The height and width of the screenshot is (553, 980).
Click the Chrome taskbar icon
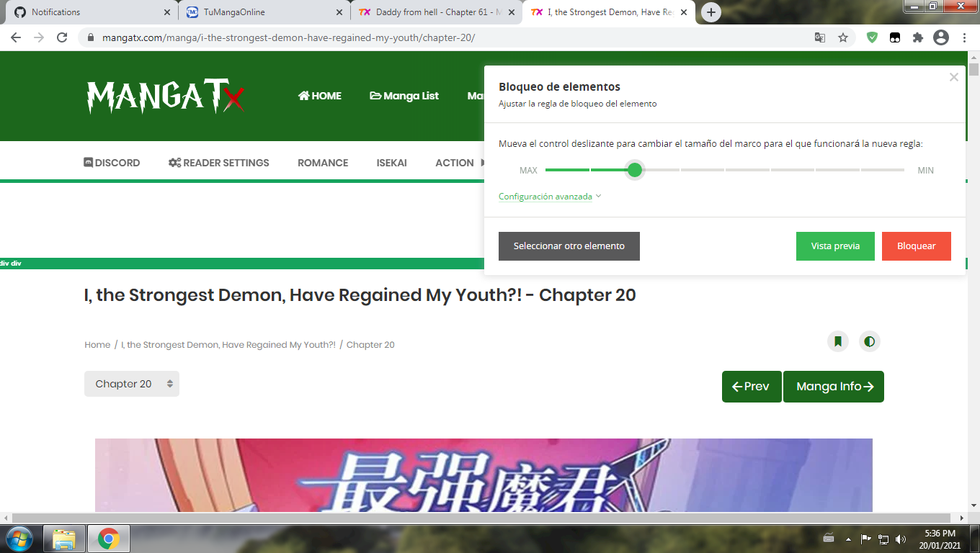[109, 539]
